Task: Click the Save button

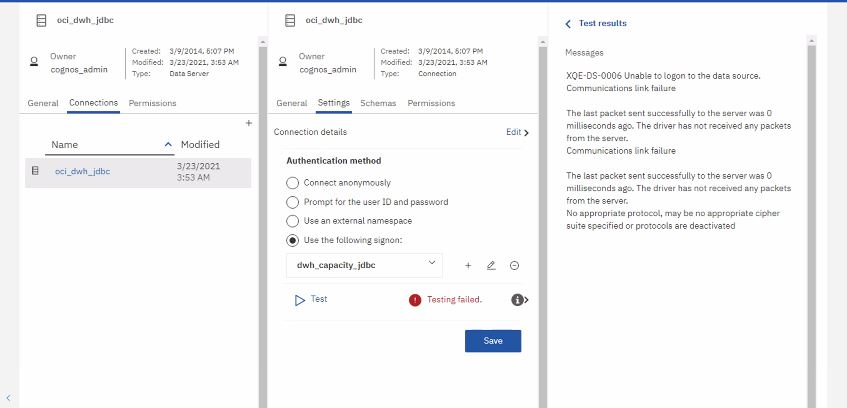Action: click(x=492, y=341)
